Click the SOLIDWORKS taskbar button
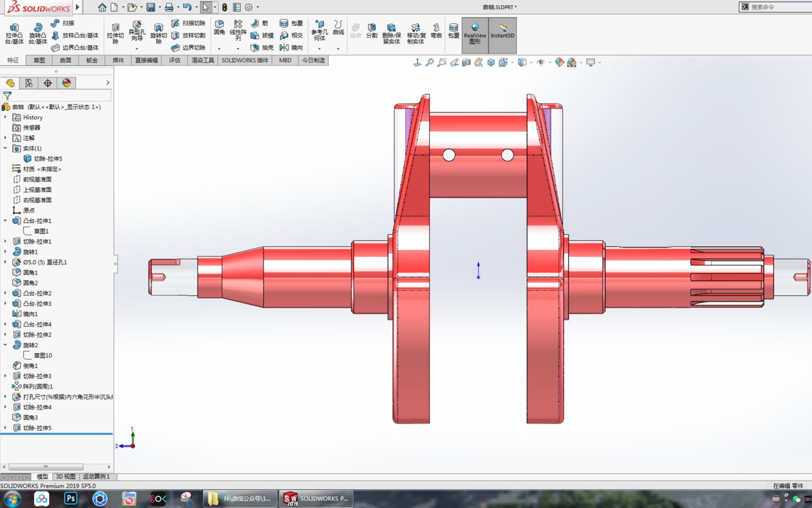812x508 pixels. (x=316, y=498)
